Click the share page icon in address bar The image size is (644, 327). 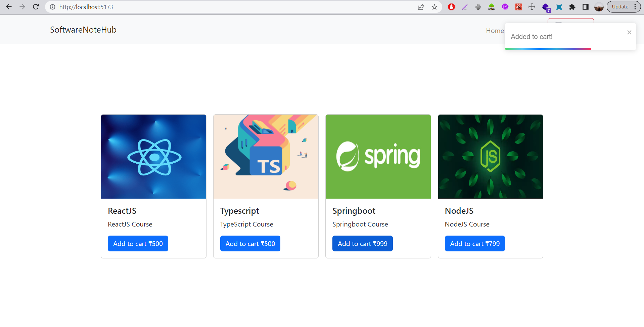pos(421,7)
